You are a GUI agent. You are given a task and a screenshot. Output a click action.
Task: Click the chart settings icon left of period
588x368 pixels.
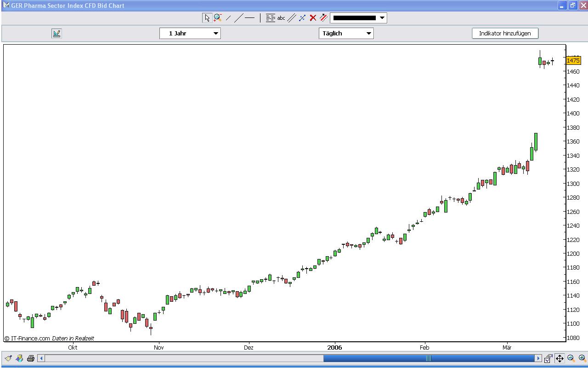57,33
